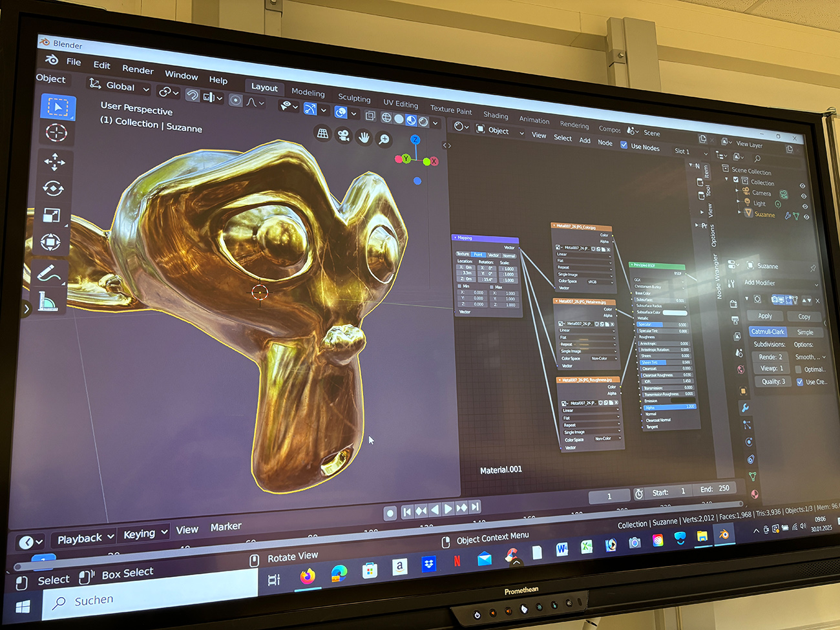Toggle the Optimal Display checkbox
Viewport: 840px width, 630px height.
799,369
